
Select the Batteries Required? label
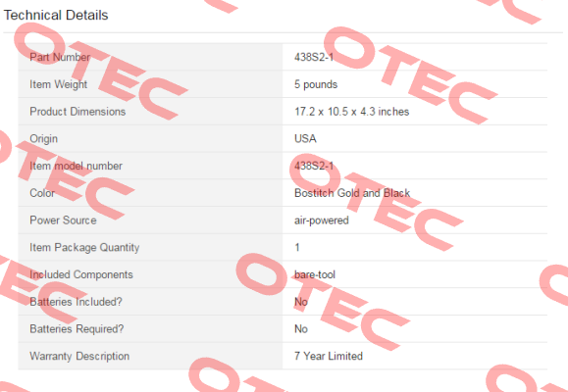[77, 328]
